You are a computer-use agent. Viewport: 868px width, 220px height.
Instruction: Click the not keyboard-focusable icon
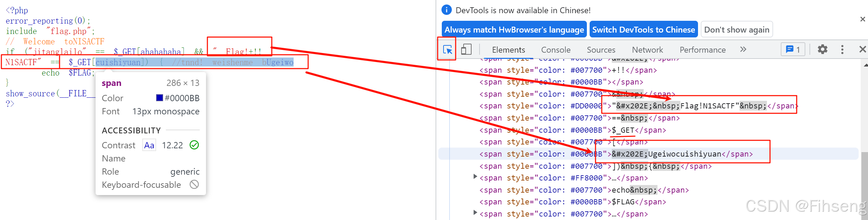194,184
